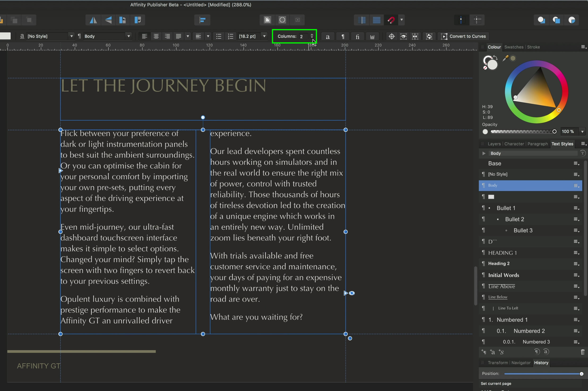The height and width of the screenshot is (391, 588).
Task: Click the Typography 'fi' ligature icon
Action: click(357, 37)
